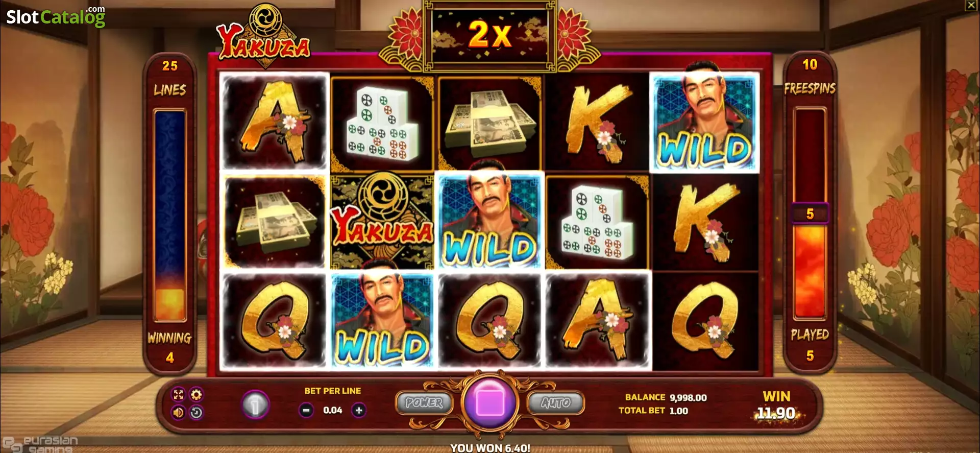Open the game history clock icon
Viewport: 980px width, 453px height.
pyautogui.click(x=197, y=413)
